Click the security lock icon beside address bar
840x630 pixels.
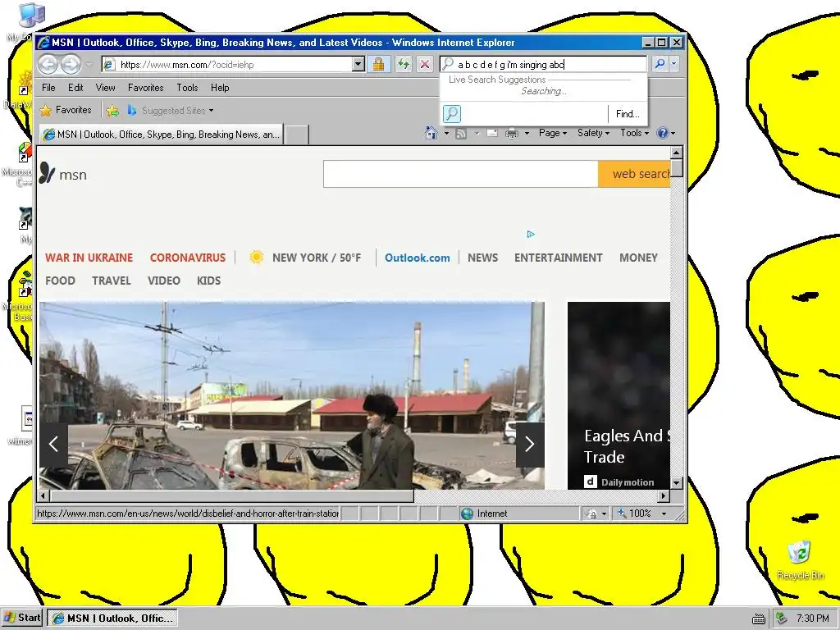[x=378, y=65]
